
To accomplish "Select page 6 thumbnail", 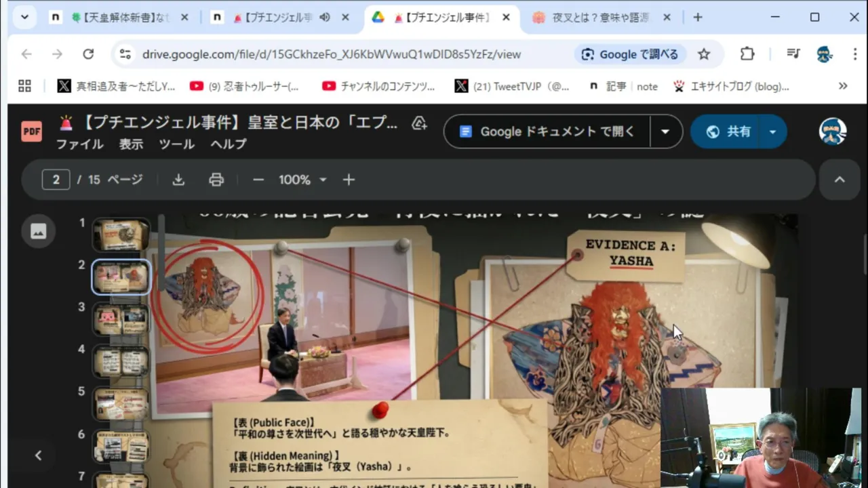I will [x=121, y=446].
